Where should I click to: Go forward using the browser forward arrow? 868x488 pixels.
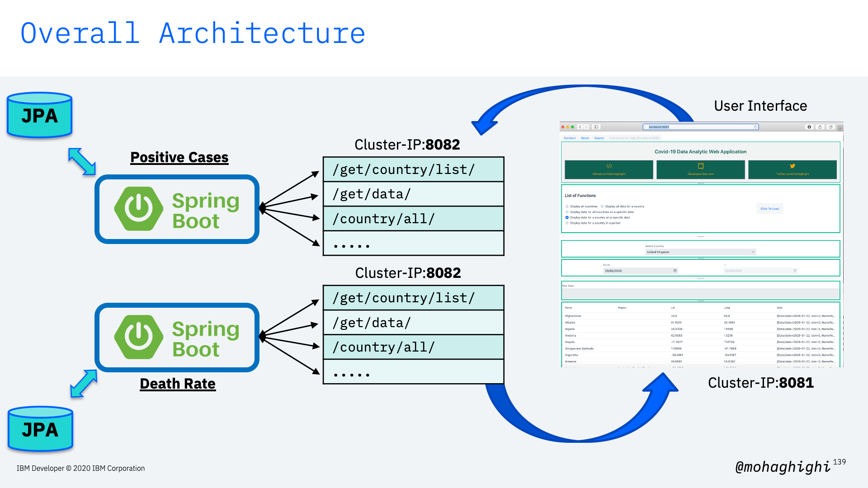tap(586, 127)
